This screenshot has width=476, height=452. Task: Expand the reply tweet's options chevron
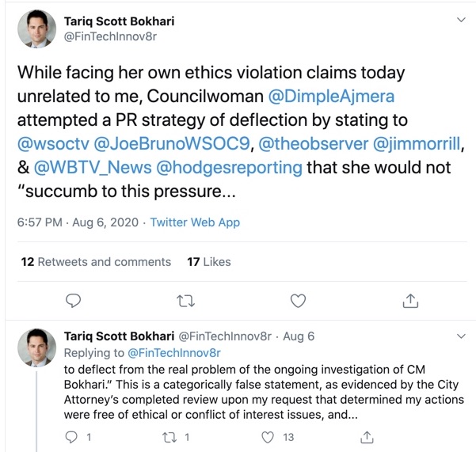(x=462, y=336)
